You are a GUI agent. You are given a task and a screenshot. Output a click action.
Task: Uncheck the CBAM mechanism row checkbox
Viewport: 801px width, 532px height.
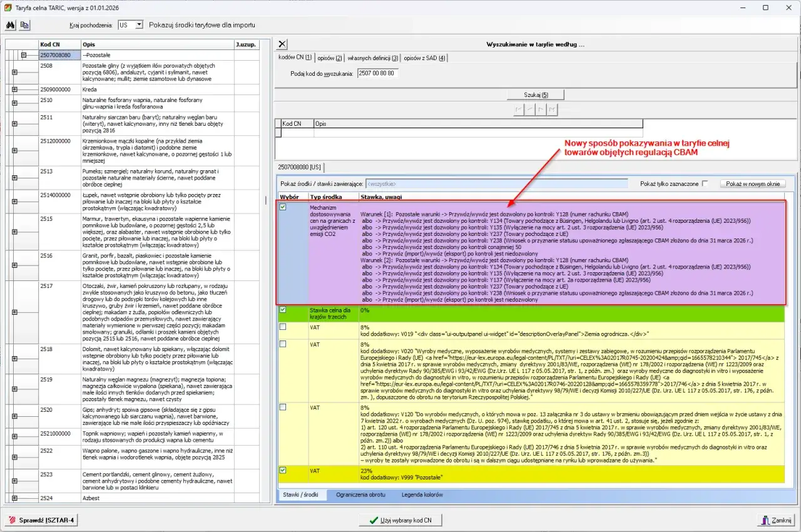tap(283, 207)
